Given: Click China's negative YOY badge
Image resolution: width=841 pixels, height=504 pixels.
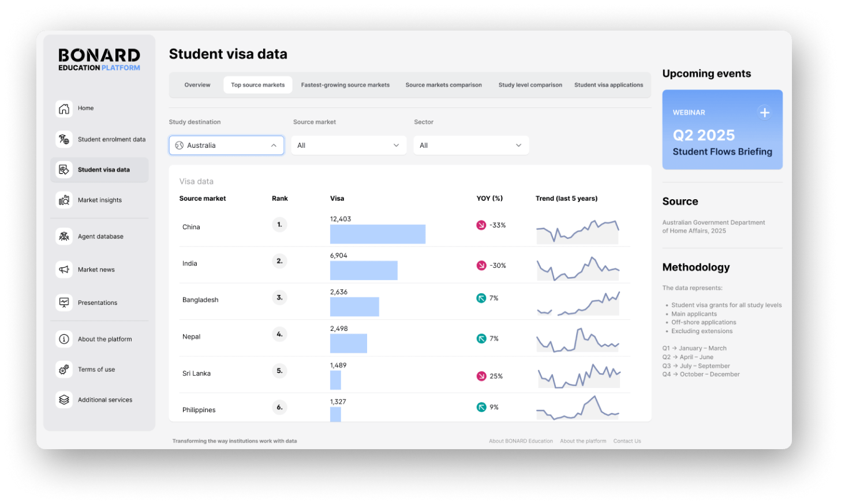Looking at the screenshot, I should point(481,225).
